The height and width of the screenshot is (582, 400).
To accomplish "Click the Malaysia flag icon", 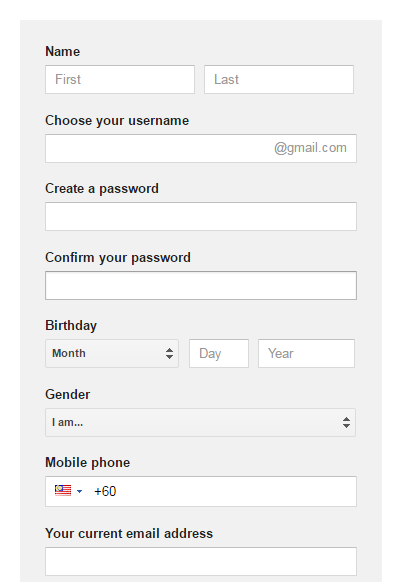I will pos(63,490).
